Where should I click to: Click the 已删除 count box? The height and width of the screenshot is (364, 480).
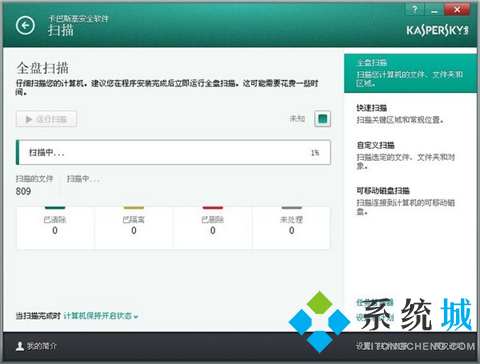tap(213, 228)
